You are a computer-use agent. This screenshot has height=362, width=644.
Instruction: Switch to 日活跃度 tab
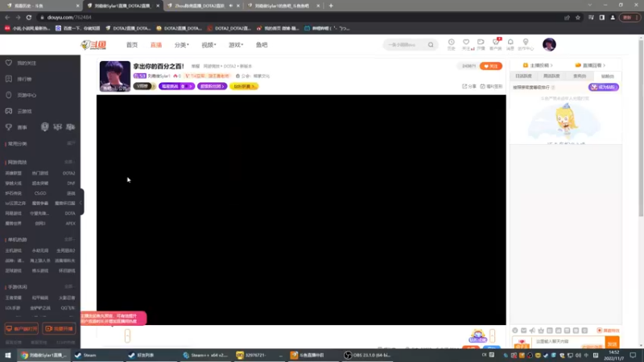pyautogui.click(x=524, y=76)
